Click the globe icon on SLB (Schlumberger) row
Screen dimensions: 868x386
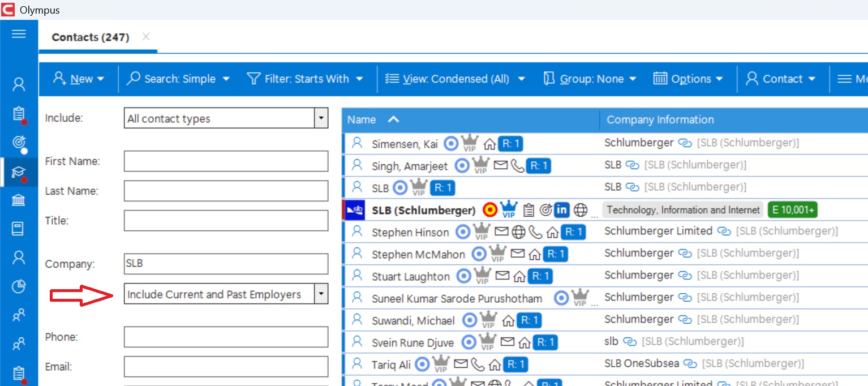pyautogui.click(x=581, y=210)
